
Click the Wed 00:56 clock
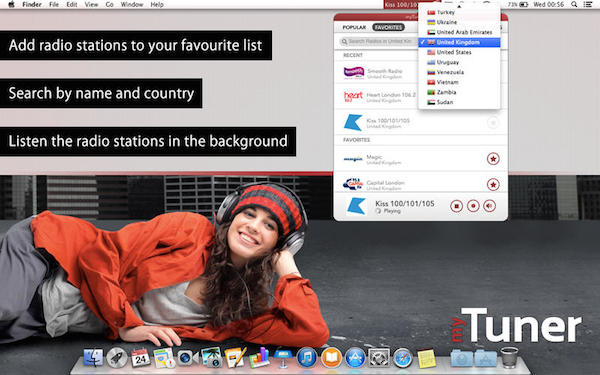coord(549,5)
